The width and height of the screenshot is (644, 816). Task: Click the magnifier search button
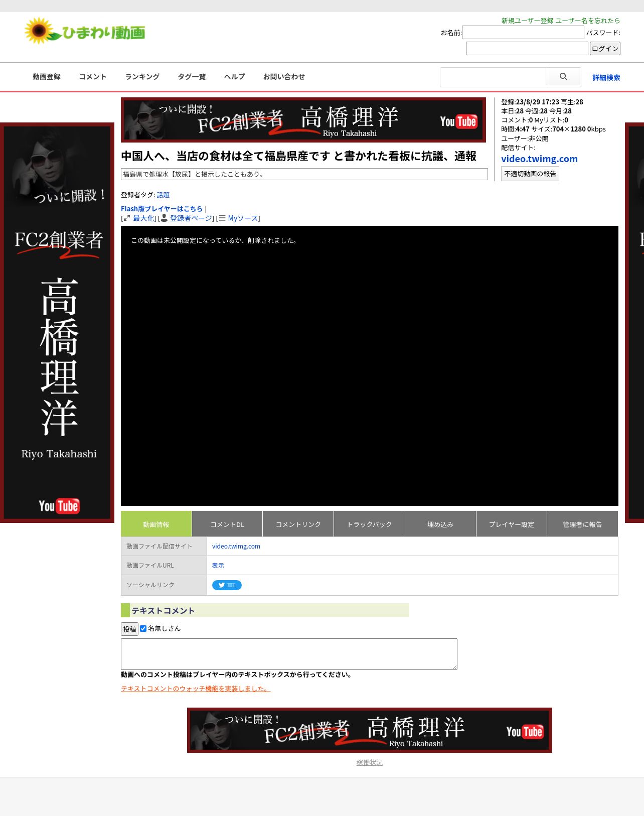tap(563, 77)
